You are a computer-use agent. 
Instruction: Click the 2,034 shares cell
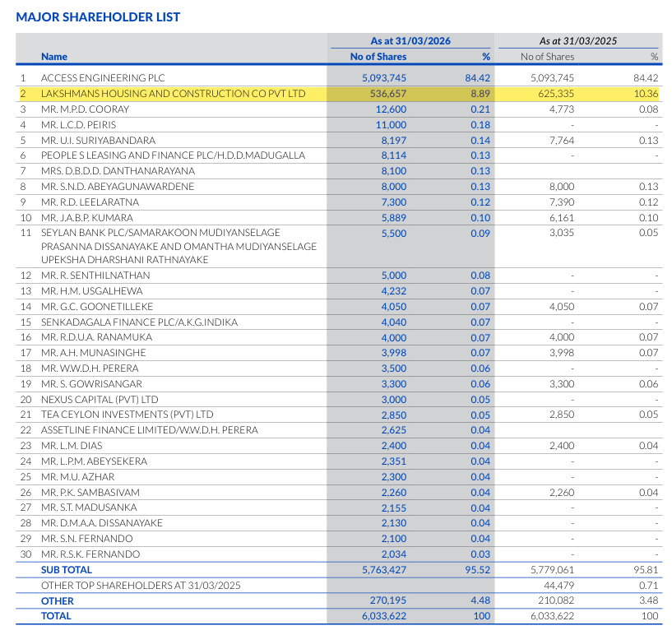pyautogui.click(x=394, y=554)
